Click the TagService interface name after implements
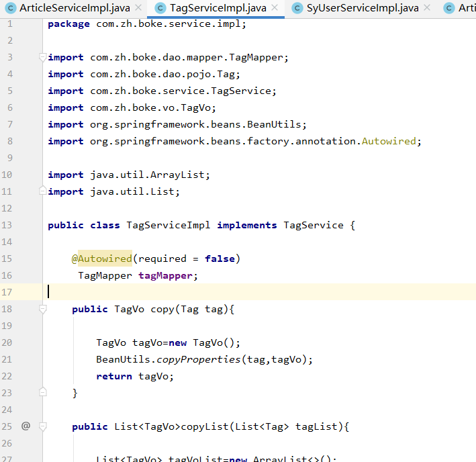This screenshot has height=462, width=476. click(314, 225)
